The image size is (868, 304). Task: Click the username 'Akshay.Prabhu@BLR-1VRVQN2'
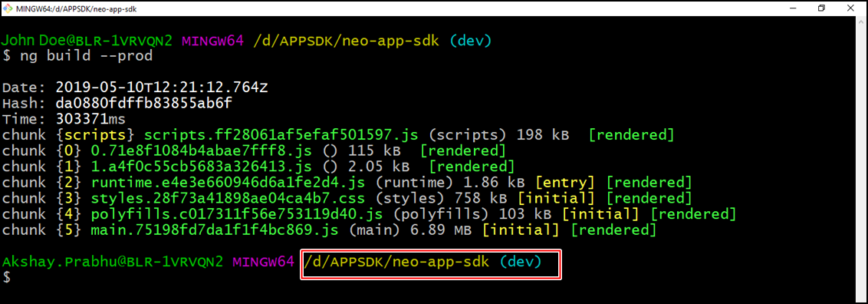point(113,261)
